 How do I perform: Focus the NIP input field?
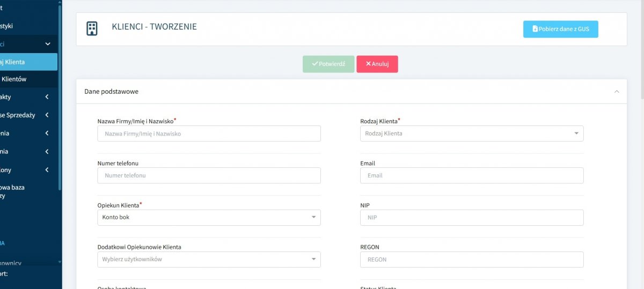472,217
